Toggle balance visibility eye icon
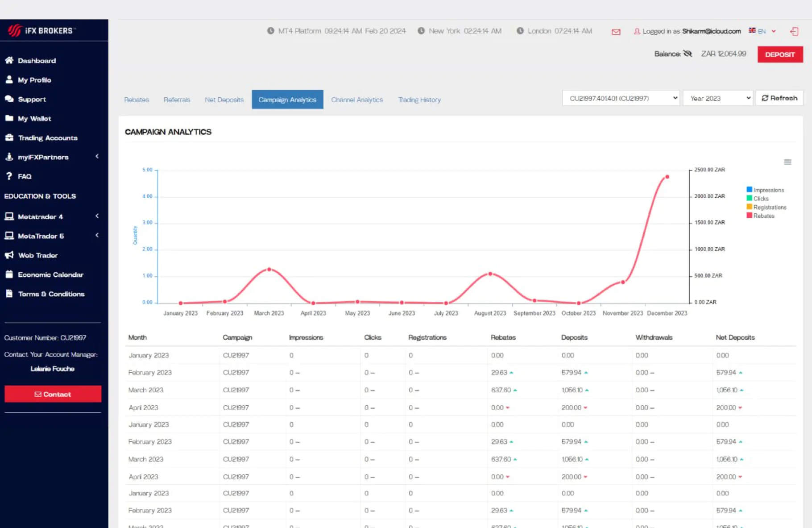812x528 pixels. point(688,54)
